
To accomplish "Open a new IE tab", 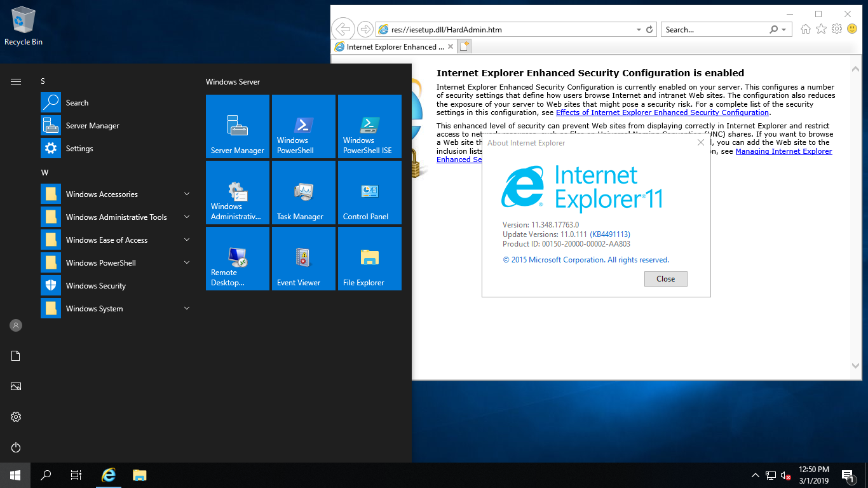I will pos(465,46).
